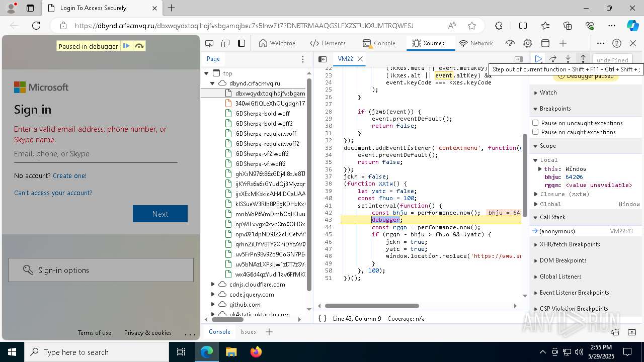Close the VM22 file tab

[x=360, y=59]
